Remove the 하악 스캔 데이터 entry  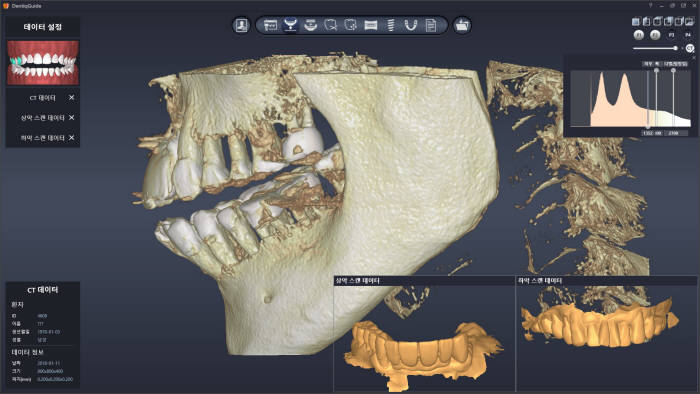[x=71, y=137]
